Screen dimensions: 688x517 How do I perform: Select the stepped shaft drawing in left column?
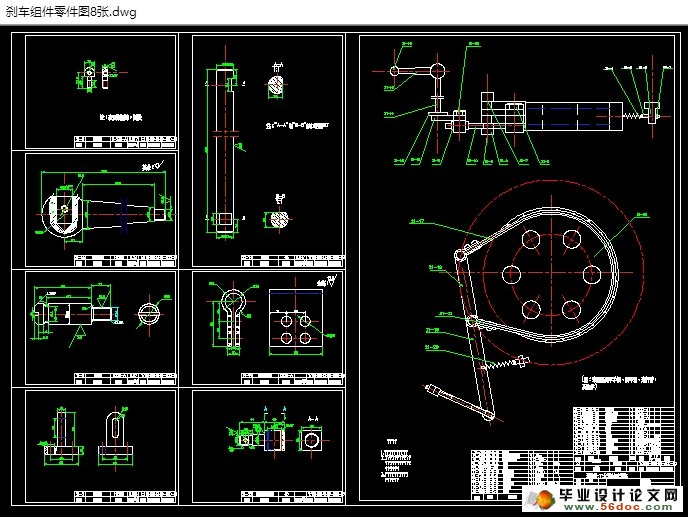point(100,328)
